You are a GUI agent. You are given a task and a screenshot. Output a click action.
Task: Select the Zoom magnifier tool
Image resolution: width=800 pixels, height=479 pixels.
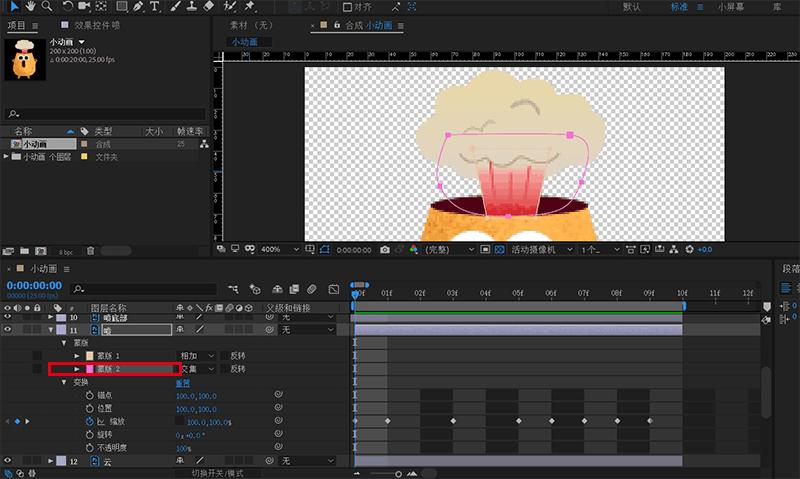(48, 7)
